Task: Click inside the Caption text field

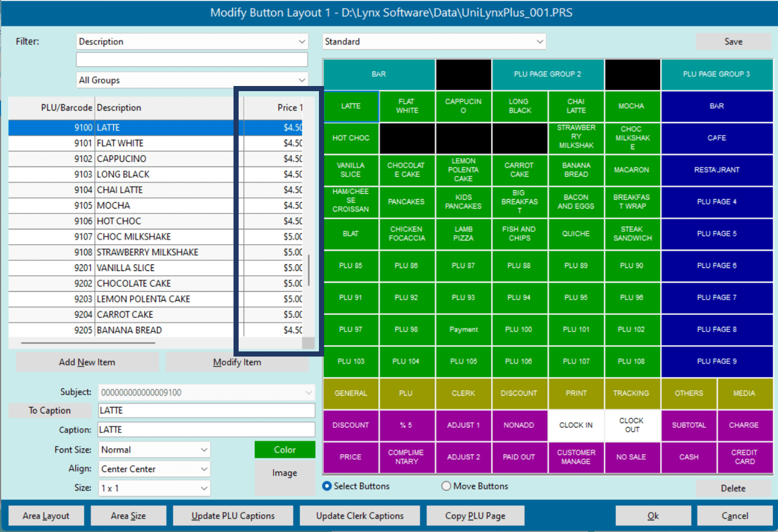Action: click(x=206, y=429)
